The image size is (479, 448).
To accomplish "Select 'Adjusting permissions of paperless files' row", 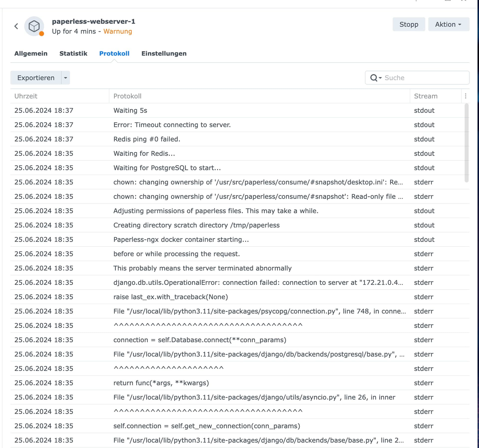I will [x=240, y=211].
